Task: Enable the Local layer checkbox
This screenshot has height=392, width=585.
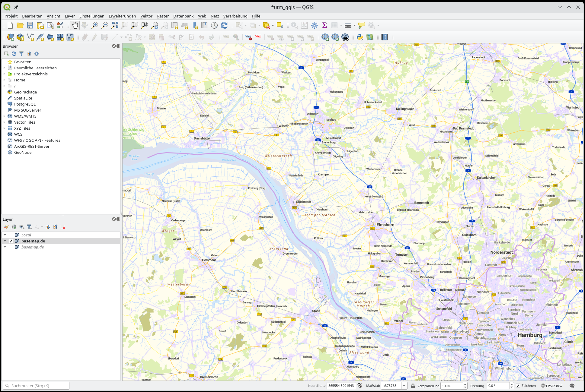Action: (x=11, y=235)
